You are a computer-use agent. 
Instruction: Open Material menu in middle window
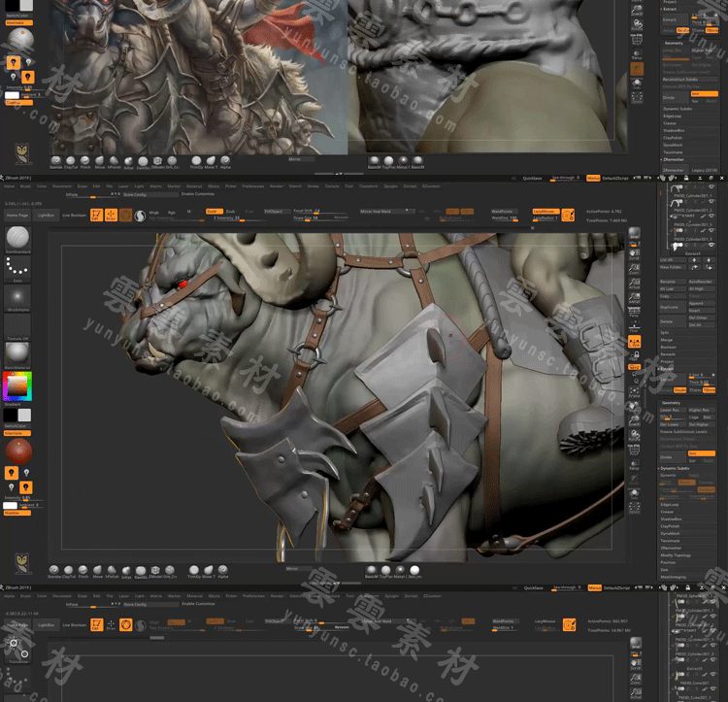pos(194,186)
